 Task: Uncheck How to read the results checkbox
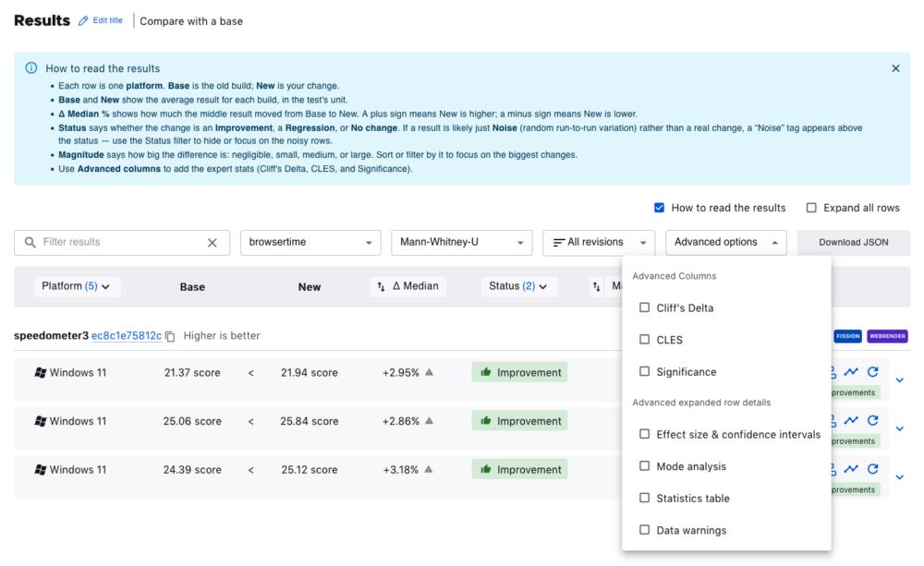pyautogui.click(x=659, y=208)
